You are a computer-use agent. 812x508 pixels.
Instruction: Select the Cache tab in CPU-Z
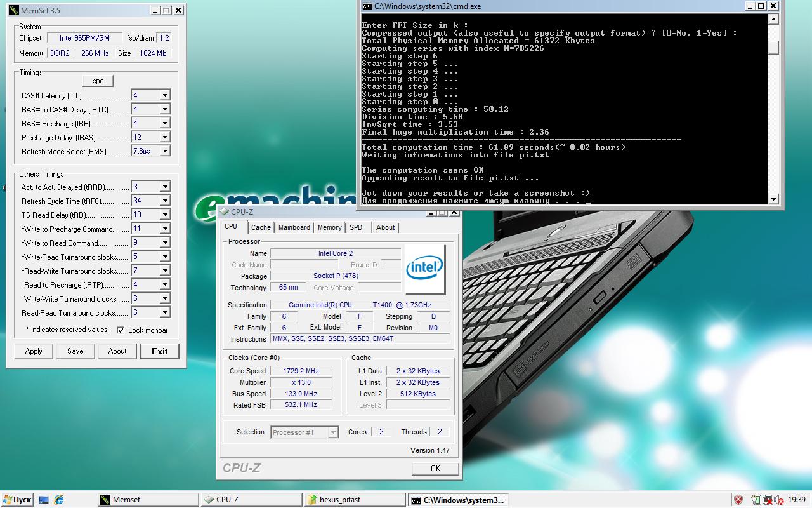point(261,227)
